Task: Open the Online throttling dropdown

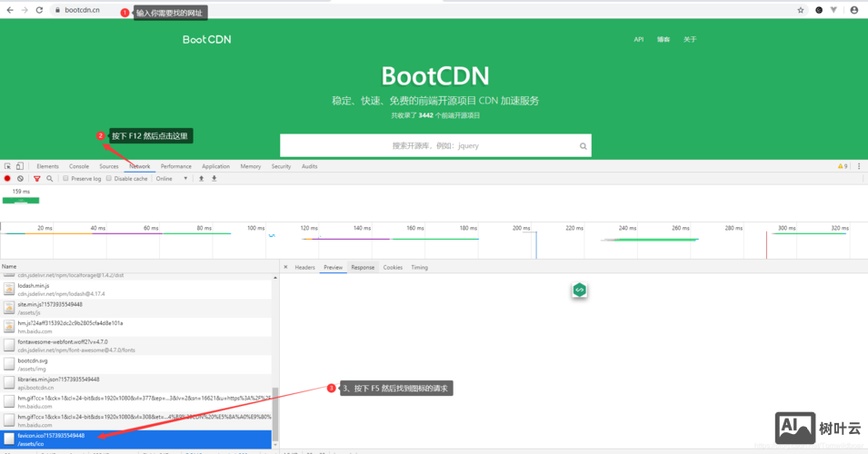Action: click(x=172, y=179)
